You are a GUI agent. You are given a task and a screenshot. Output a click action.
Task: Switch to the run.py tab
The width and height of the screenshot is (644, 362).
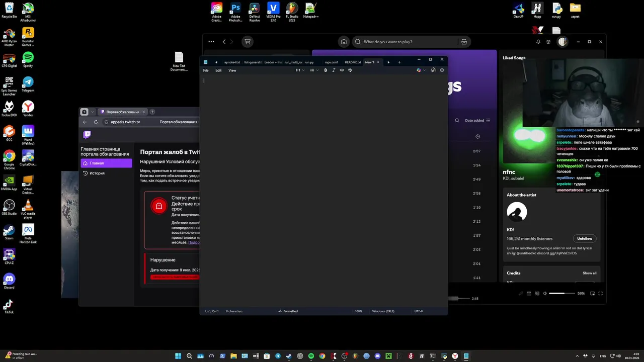pos(309,62)
